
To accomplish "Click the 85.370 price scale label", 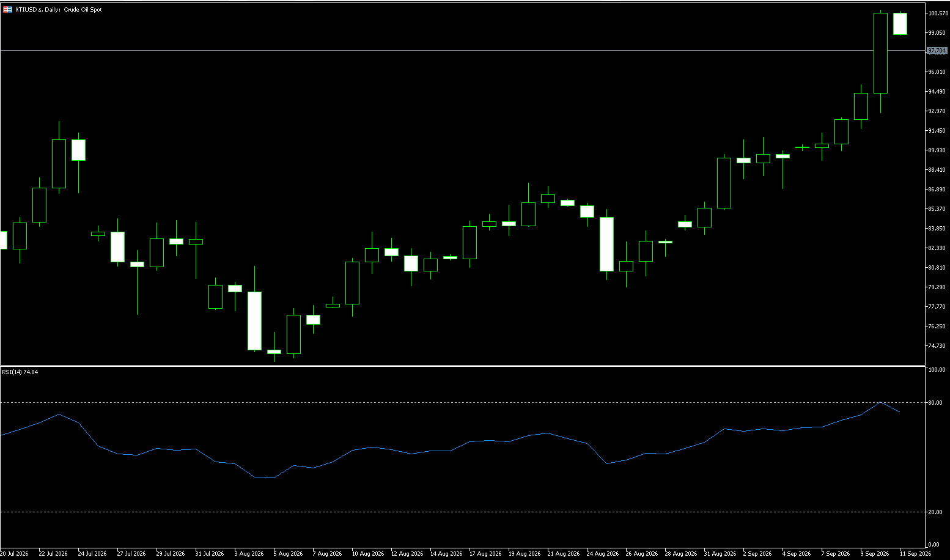I will pyautogui.click(x=937, y=209).
